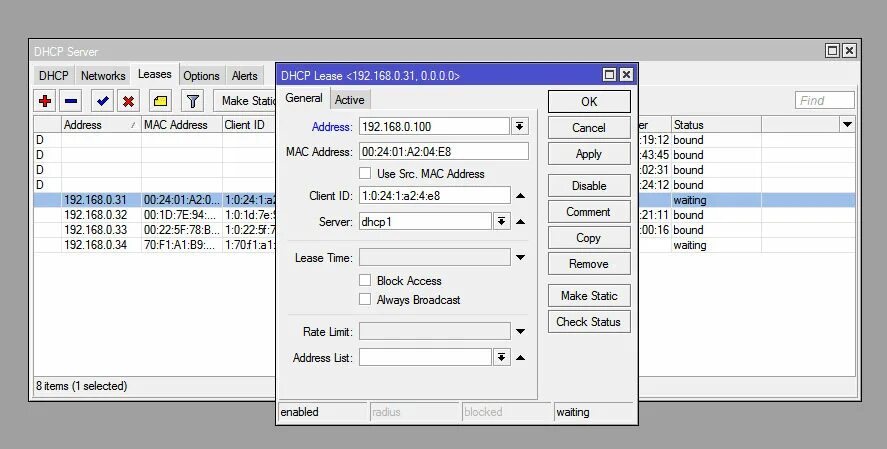Open Address field dropdown arrow
Image resolution: width=887 pixels, height=449 pixels.
[519, 127]
